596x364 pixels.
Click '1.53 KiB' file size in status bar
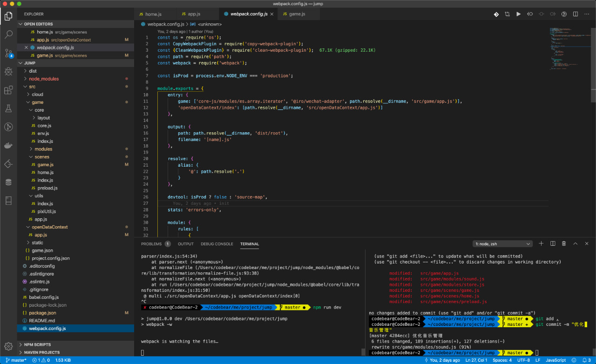pos(63,360)
